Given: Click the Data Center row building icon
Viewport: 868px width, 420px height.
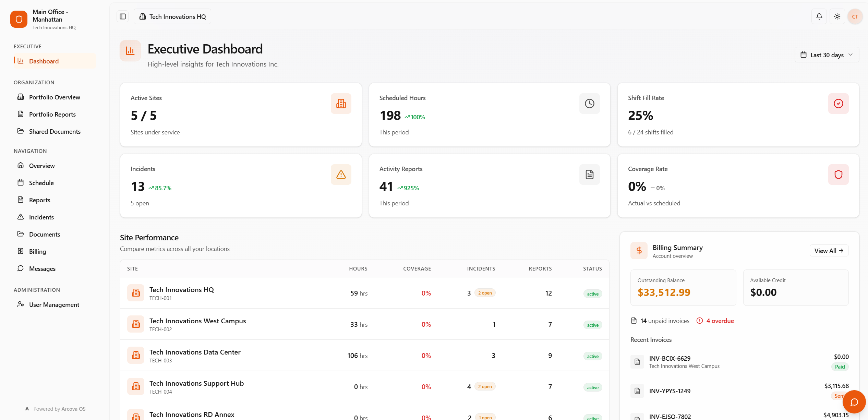Looking at the screenshot, I should [x=136, y=355].
